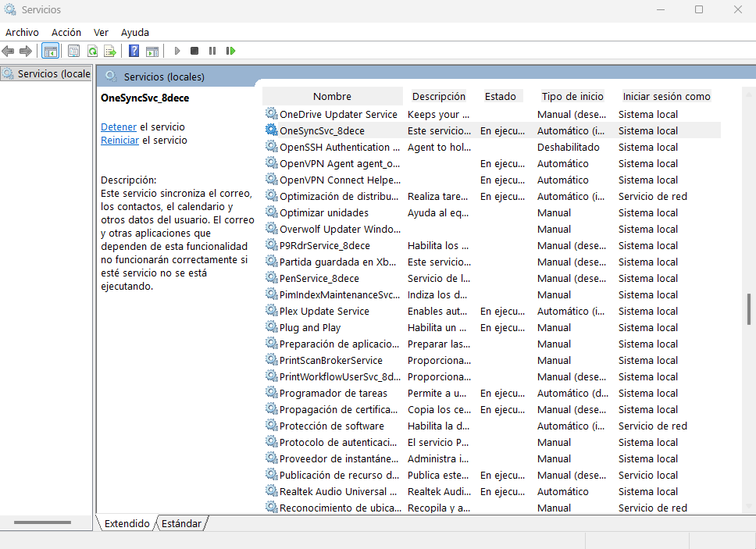Click Pause Service toolbar icon
This screenshot has height=549, width=756.
click(212, 51)
